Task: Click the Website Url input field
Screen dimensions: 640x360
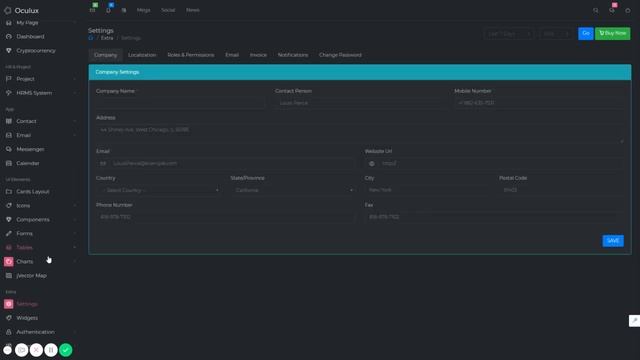Action: (500, 164)
